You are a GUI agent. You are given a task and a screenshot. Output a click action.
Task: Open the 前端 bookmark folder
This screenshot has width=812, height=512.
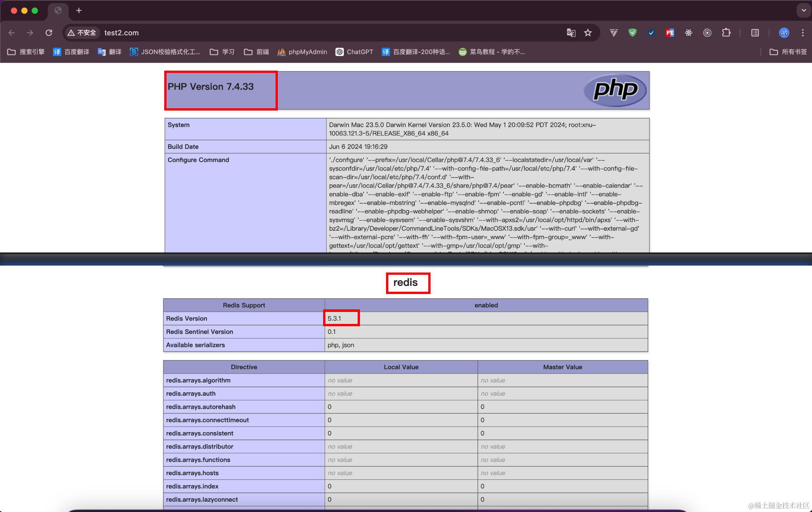[256, 52]
